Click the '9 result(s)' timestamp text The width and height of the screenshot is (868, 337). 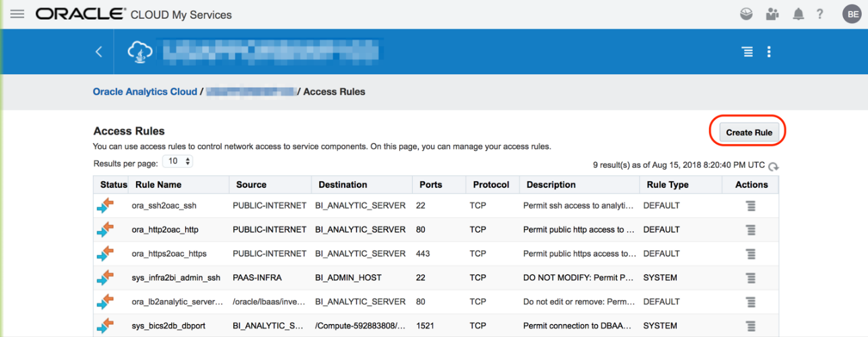(x=679, y=165)
